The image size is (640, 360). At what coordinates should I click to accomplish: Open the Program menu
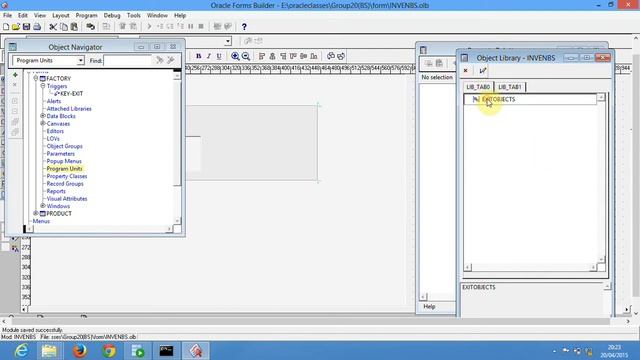coord(87,15)
